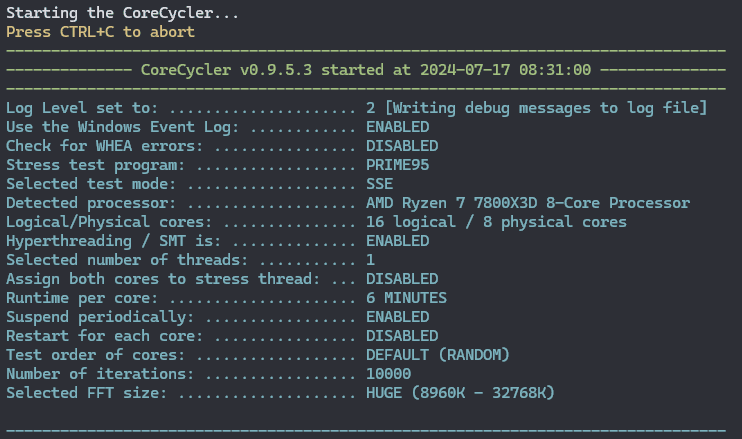Select 'HUGE (8960K - 32768K)' FFT value
The width and height of the screenshot is (742, 439).
coord(460,393)
